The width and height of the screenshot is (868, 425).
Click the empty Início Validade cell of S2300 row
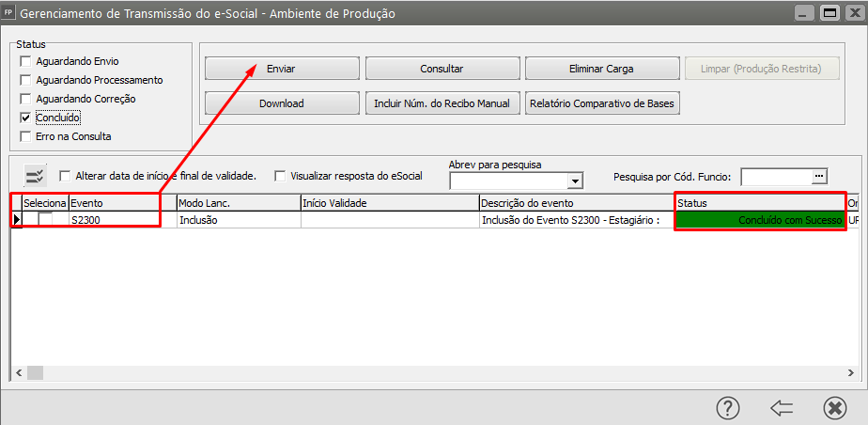390,220
